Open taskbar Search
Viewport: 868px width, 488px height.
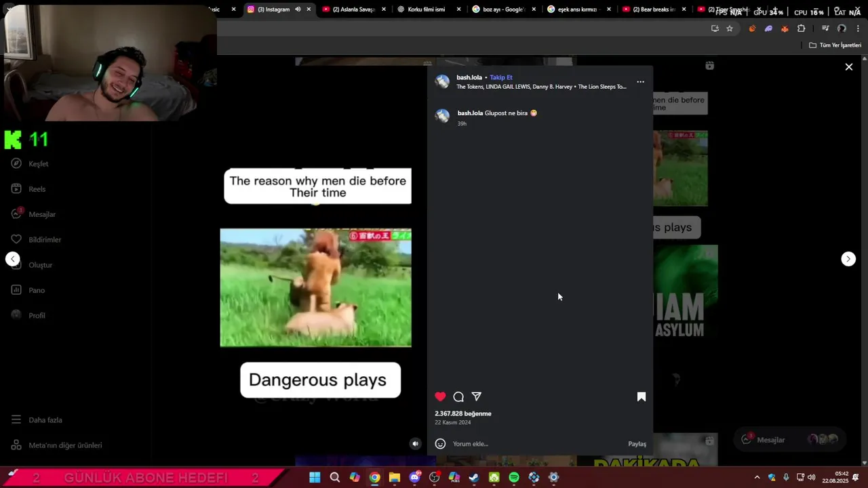click(x=334, y=478)
